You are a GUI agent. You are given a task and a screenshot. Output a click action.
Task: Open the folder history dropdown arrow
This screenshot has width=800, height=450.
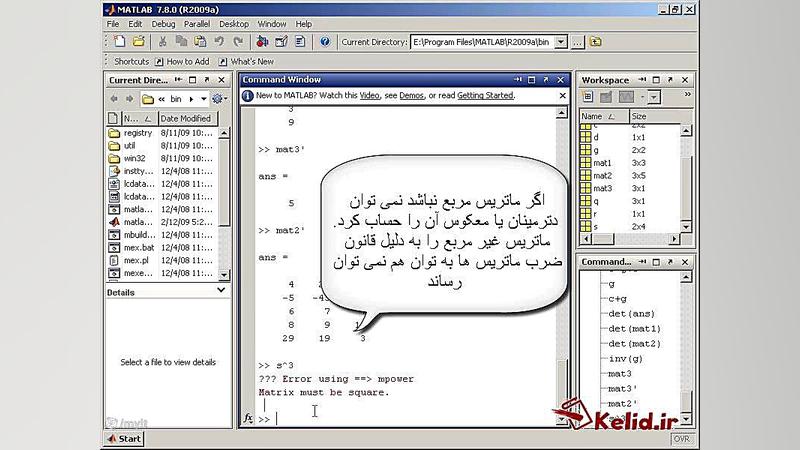[204, 99]
